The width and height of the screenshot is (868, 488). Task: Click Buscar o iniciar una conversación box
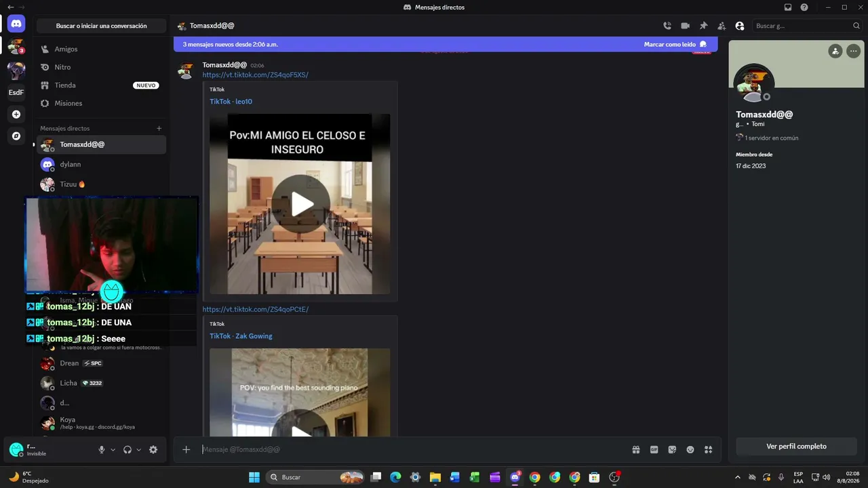[102, 26]
